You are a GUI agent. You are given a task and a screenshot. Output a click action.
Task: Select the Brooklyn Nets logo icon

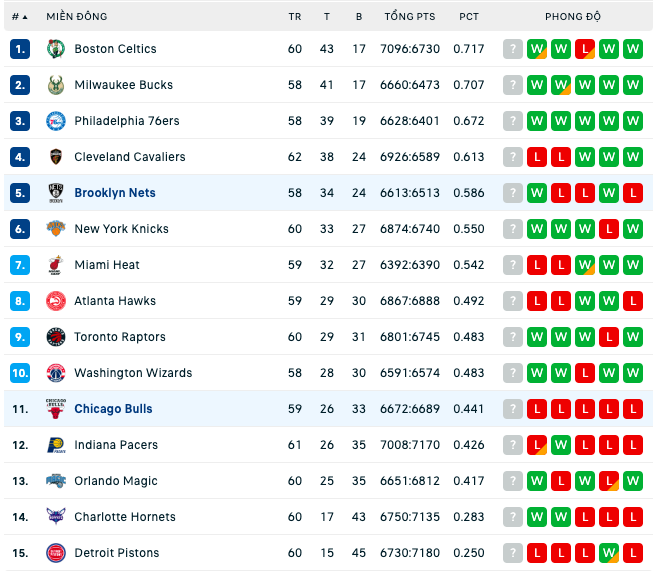[x=56, y=193]
